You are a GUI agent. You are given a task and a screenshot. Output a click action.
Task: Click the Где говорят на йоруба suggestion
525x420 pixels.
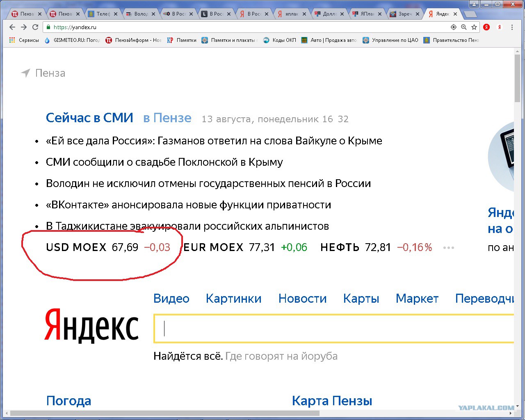281,356
